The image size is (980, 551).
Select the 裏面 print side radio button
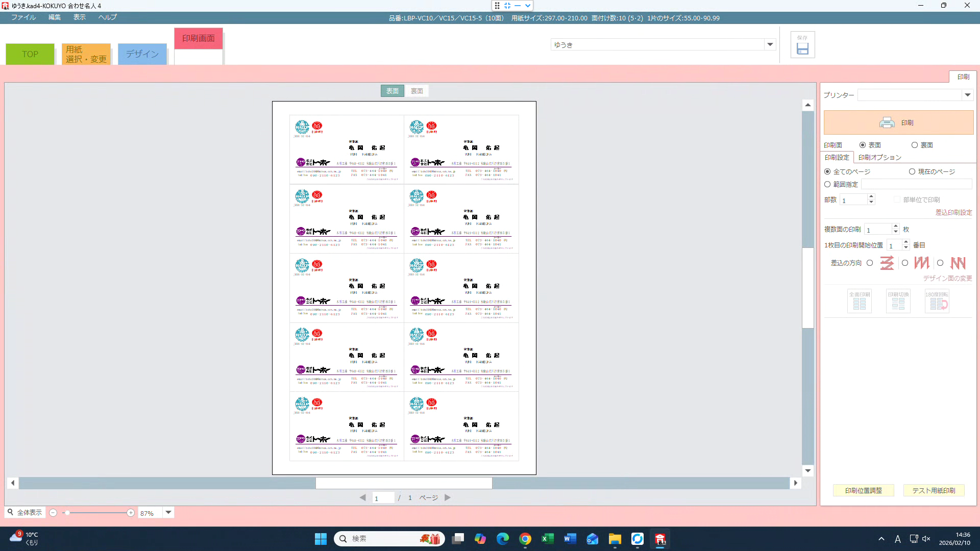pyautogui.click(x=915, y=145)
